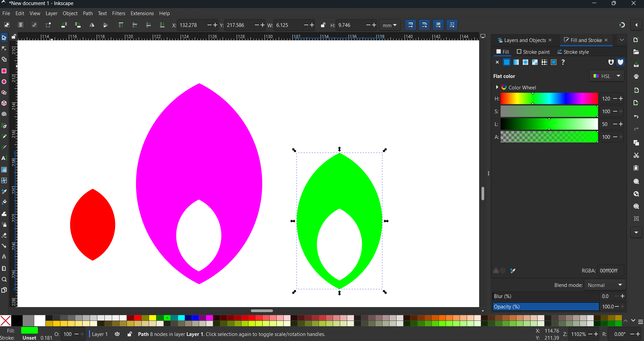Screen dimensions: 644x341
Task: Lower selection to bottom icon
Action: coord(162,25)
